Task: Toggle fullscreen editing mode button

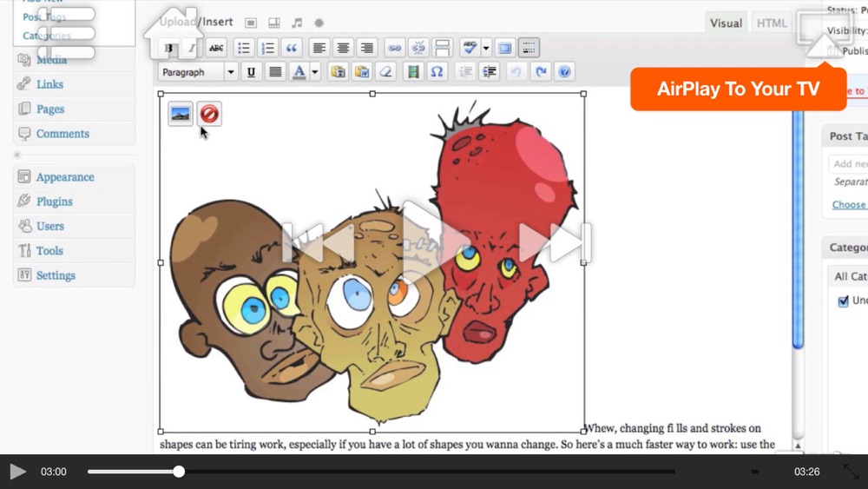Action: [504, 48]
